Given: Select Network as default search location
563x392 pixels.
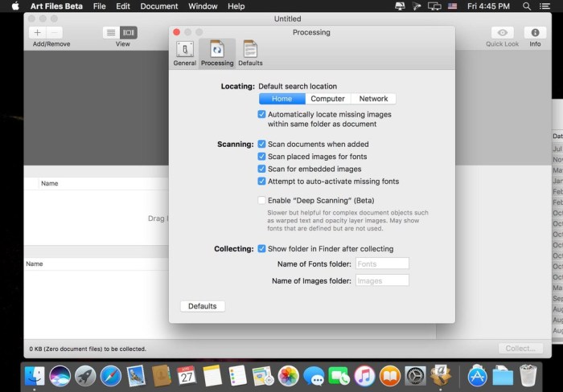Looking at the screenshot, I should [373, 99].
